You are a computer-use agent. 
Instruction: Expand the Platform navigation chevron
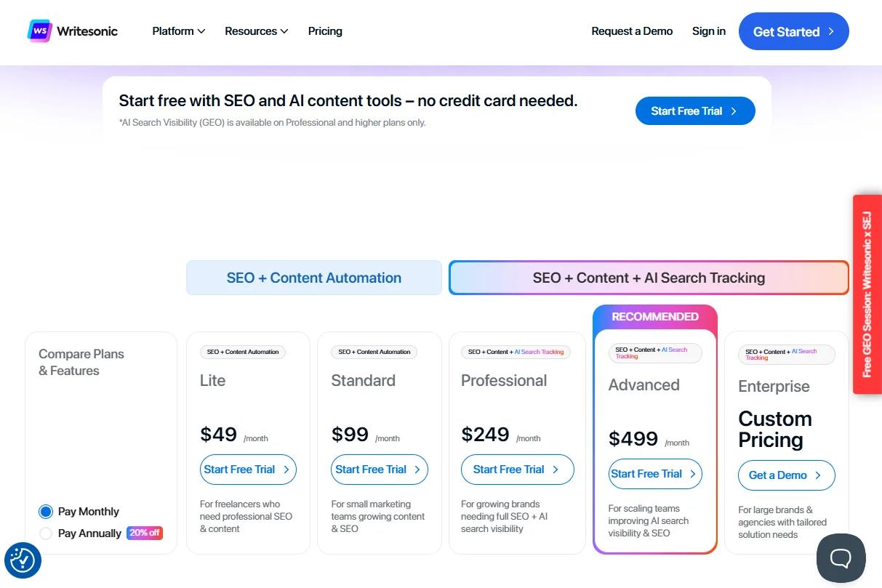point(201,31)
